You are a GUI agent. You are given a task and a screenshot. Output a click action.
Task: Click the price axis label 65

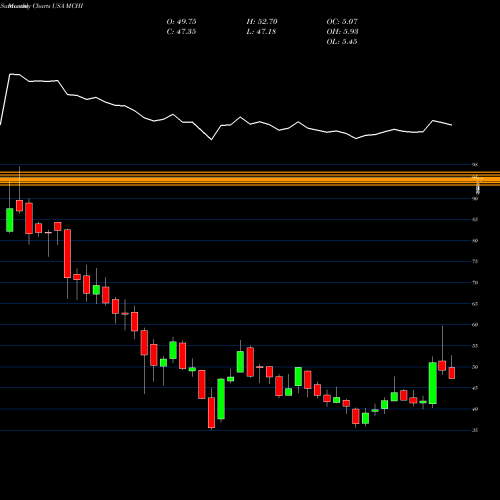pyautogui.click(x=475, y=304)
